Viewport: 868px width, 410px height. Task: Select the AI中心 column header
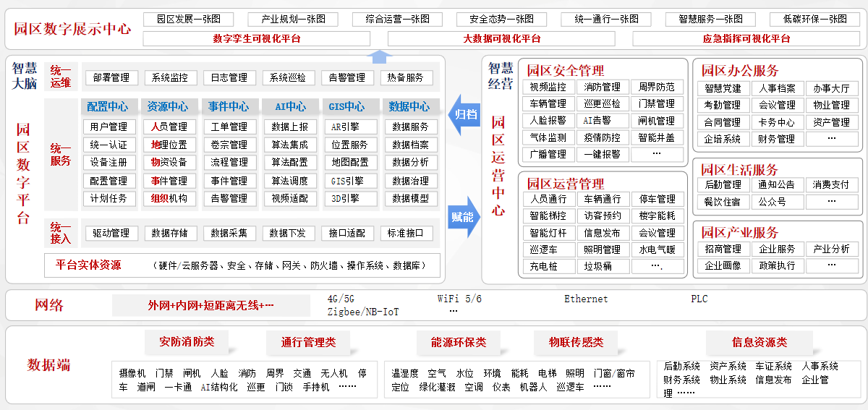[290, 106]
